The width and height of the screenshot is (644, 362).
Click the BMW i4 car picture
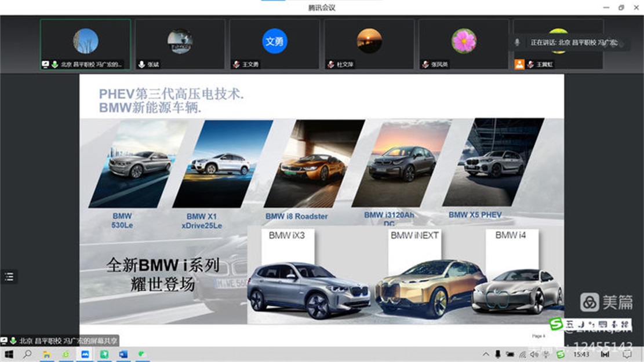517,291
